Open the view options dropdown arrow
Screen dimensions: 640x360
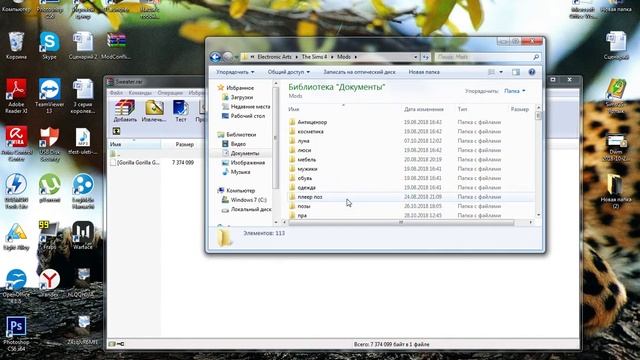pyautogui.click(x=501, y=72)
